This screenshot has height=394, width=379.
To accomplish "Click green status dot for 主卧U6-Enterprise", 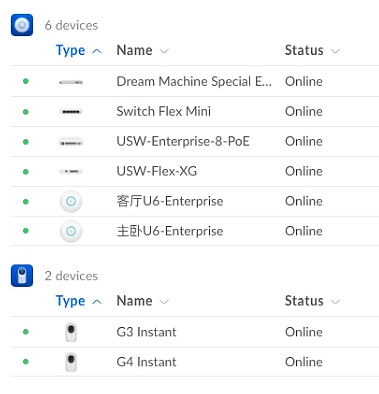I will (26, 231).
